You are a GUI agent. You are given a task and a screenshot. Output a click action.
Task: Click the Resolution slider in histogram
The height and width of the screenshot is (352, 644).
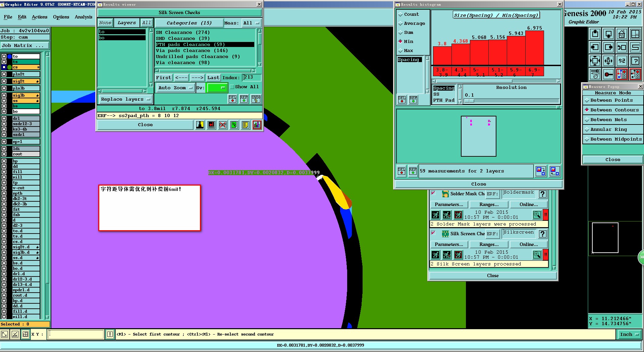point(511,101)
